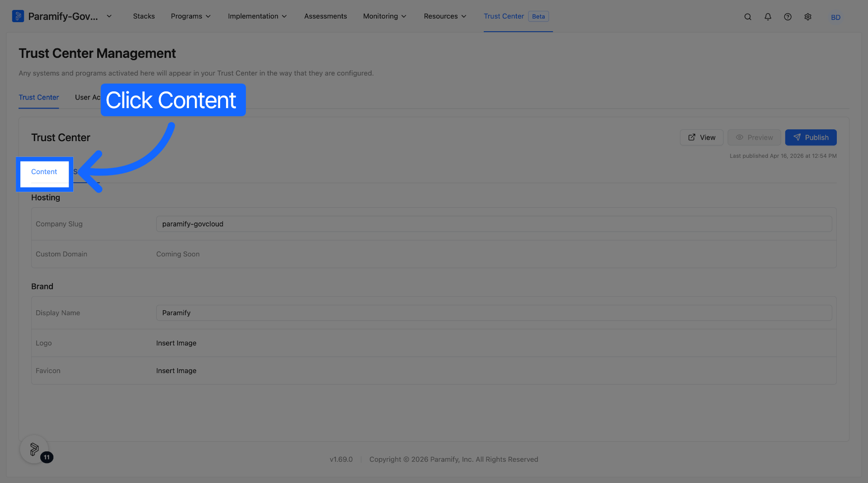
Task: Open the BD user avatar menu
Action: (835, 17)
